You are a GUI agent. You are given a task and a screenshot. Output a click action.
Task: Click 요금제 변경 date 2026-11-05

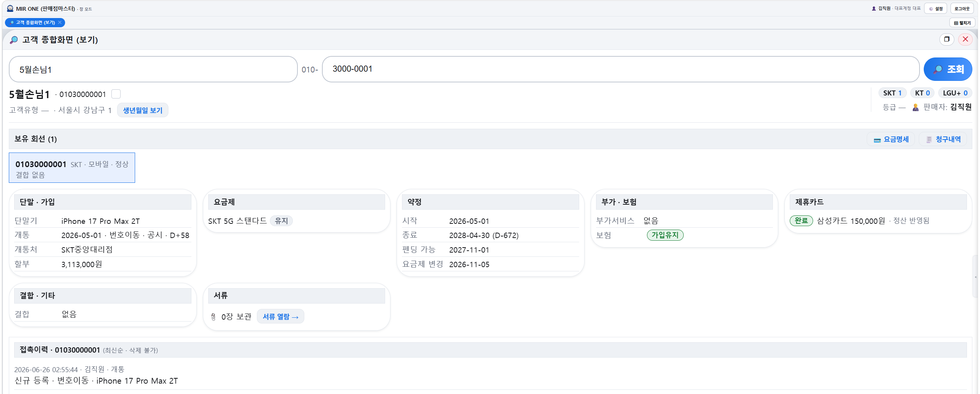[469, 264]
